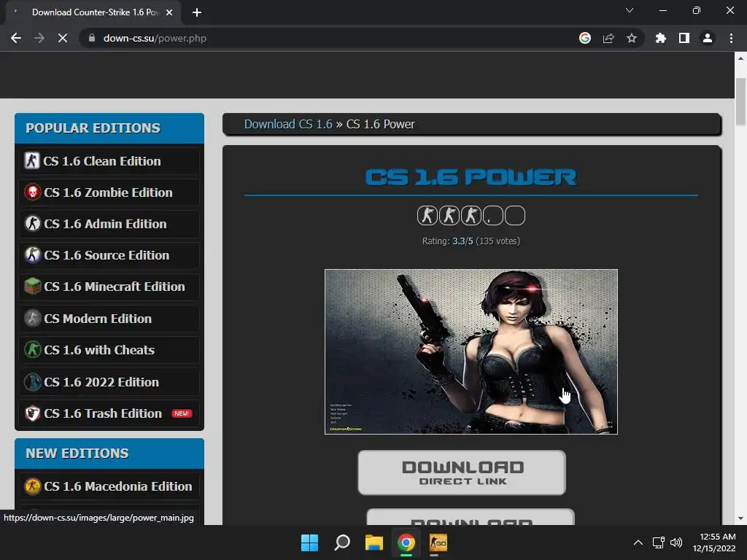This screenshot has width=747, height=560.
Task: Rate four stars on CS 1.6 Power
Action: pos(493,216)
